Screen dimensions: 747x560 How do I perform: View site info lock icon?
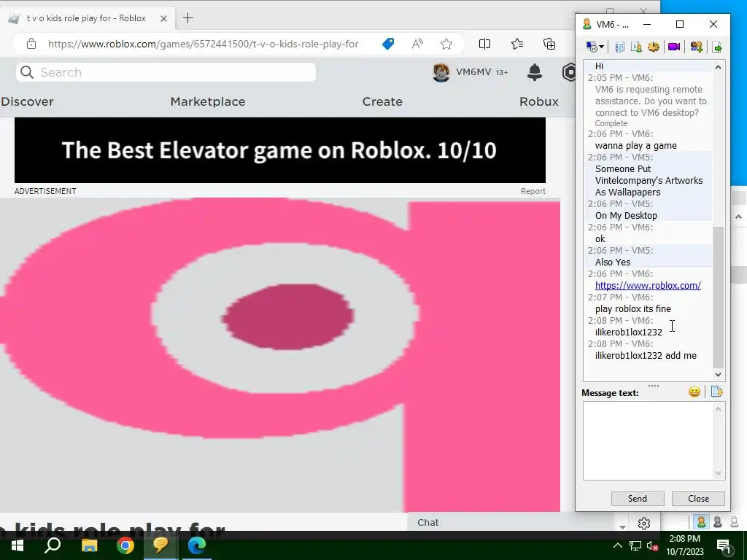pos(31,44)
